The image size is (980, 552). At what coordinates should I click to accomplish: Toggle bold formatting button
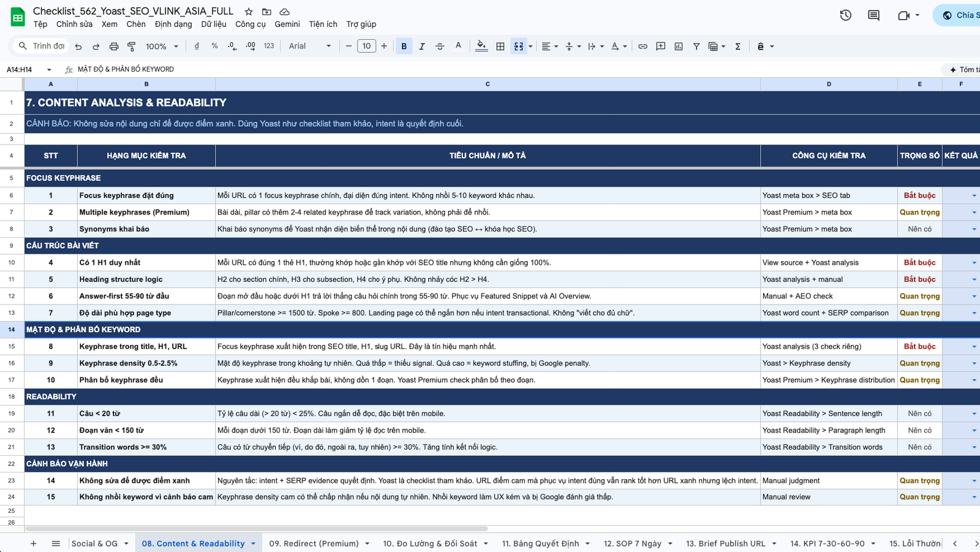pos(404,46)
